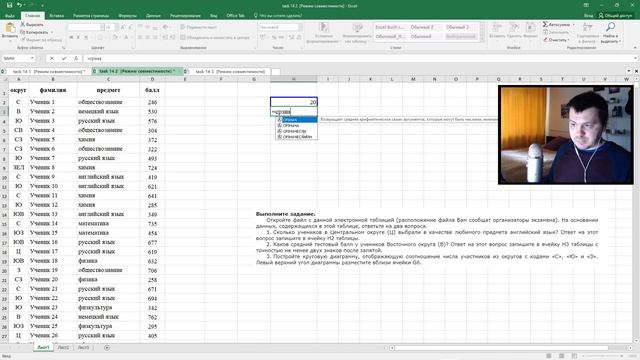
Task: Switch to task 14.3 document tab
Action: 229,71
